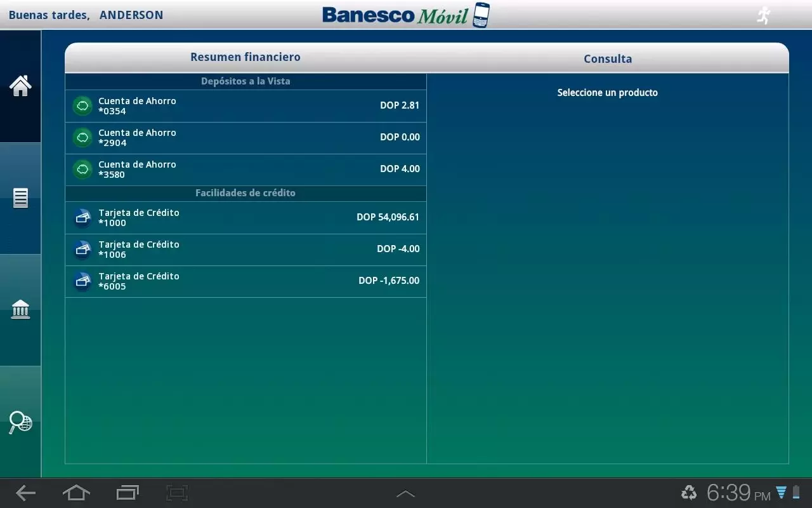The width and height of the screenshot is (812, 508).
Task: Click the Facilidades de crédito header
Action: 246,193
